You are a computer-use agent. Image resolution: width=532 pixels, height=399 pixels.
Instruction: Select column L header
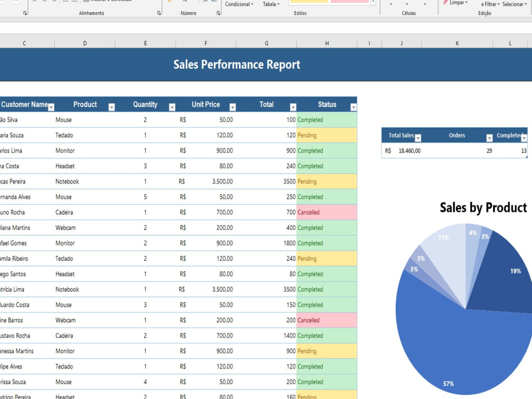[510, 43]
